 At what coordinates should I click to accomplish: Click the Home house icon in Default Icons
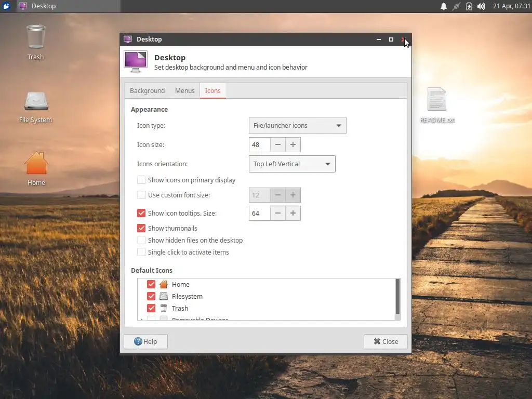pos(164,284)
